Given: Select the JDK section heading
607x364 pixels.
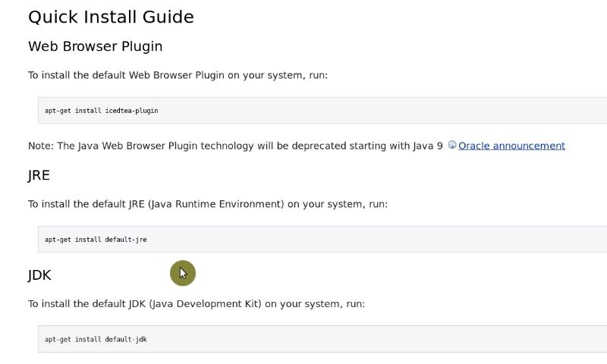Looking at the screenshot, I should pos(39,275).
